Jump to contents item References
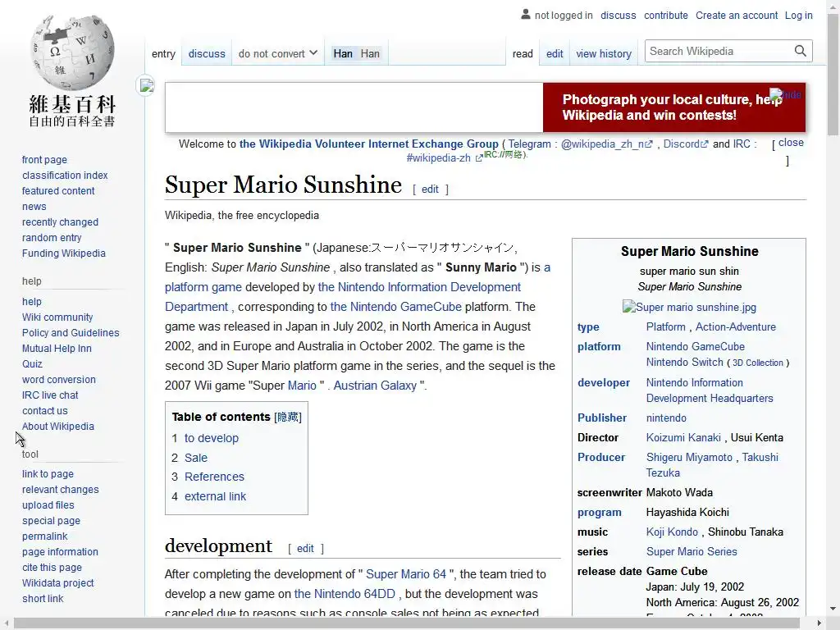This screenshot has height=630, width=840. point(214,477)
